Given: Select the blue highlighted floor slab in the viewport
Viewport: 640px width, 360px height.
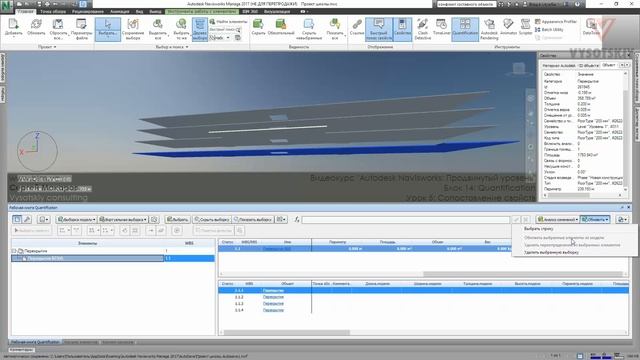Looking at the screenshot, I should (327, 150).
